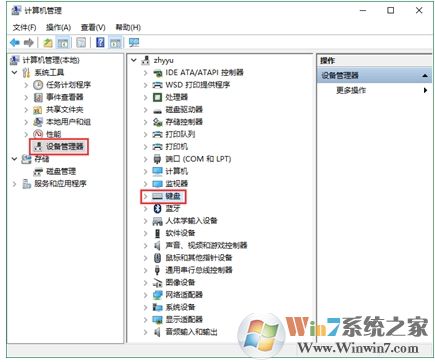The width and height of the screenshot is (435, 362).
Task: Click the computer icon beside zhyyu root
Action: 145,60
